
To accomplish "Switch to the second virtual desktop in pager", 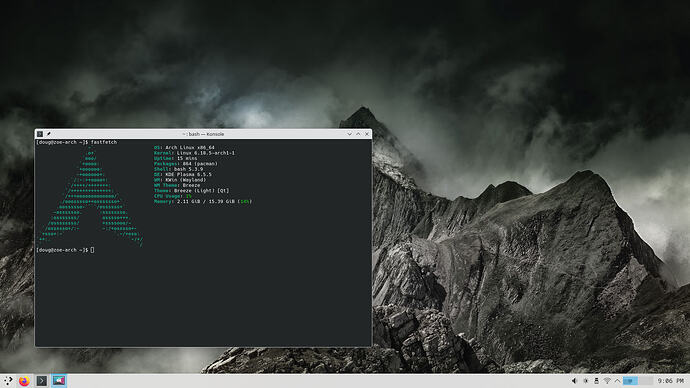I will click(646, 381).
